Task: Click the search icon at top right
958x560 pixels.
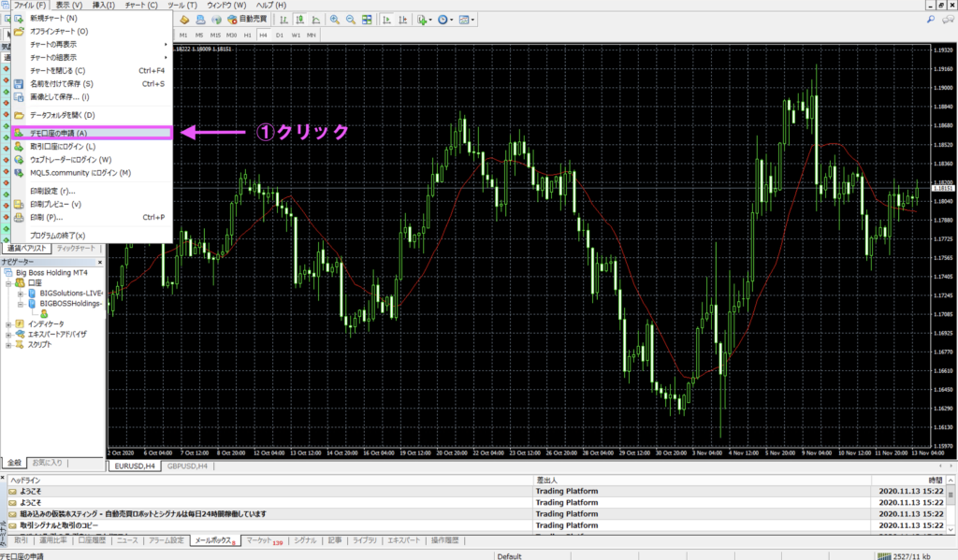Action: (930, 20)
